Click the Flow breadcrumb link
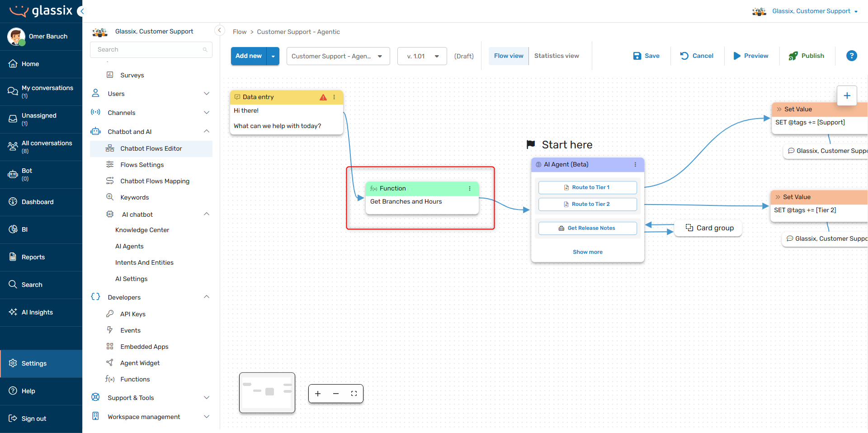The width and height of the screenshot is (868, 433). pyautogui.click(x=240, y=32)
